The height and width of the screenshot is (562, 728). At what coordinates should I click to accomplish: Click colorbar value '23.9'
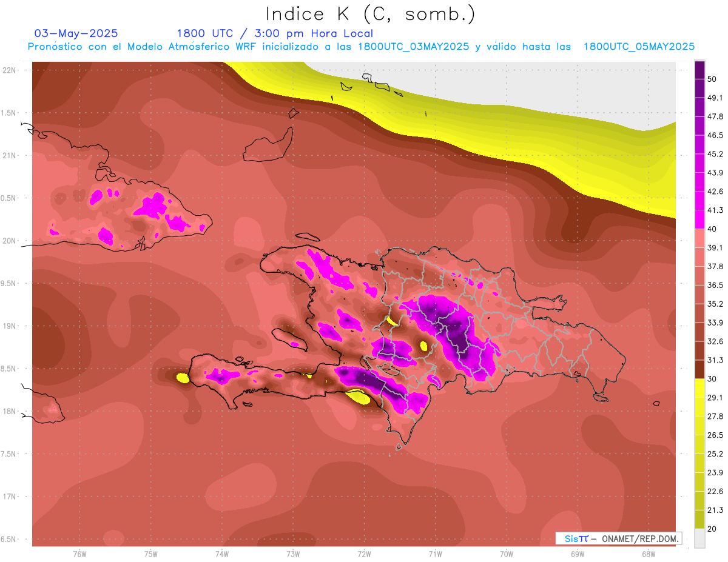(x=715, y=472)
